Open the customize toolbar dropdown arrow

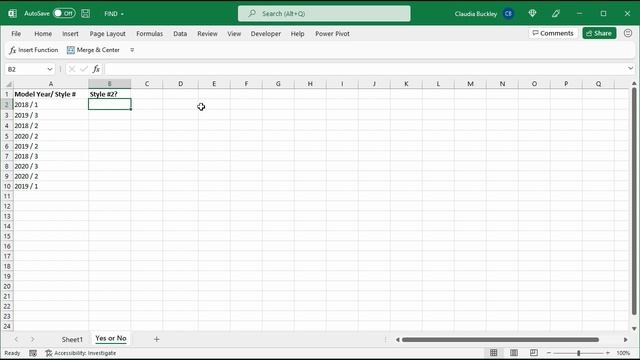pyautogui.click(x=132, y=50)
